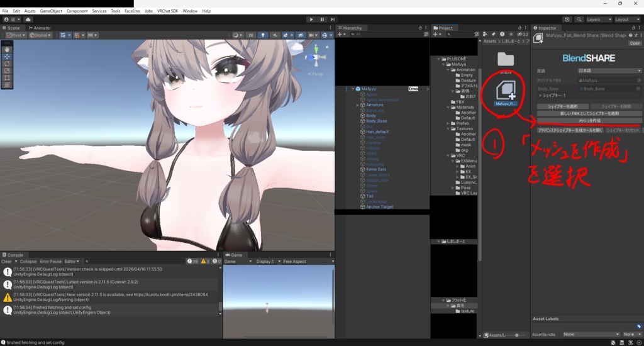Screen dimensions: 644x346
Task: Switch Pivot/Center handle position
Action: 16,35
